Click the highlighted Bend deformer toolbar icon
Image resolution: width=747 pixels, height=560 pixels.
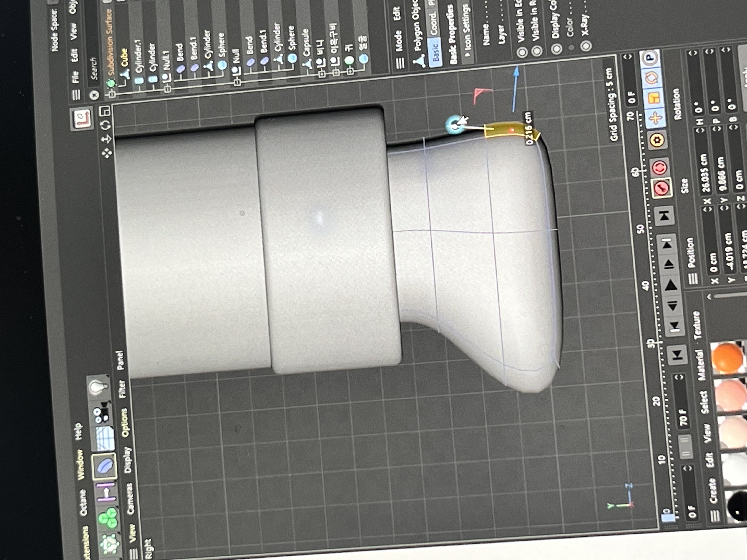click(x=104, y=466)
